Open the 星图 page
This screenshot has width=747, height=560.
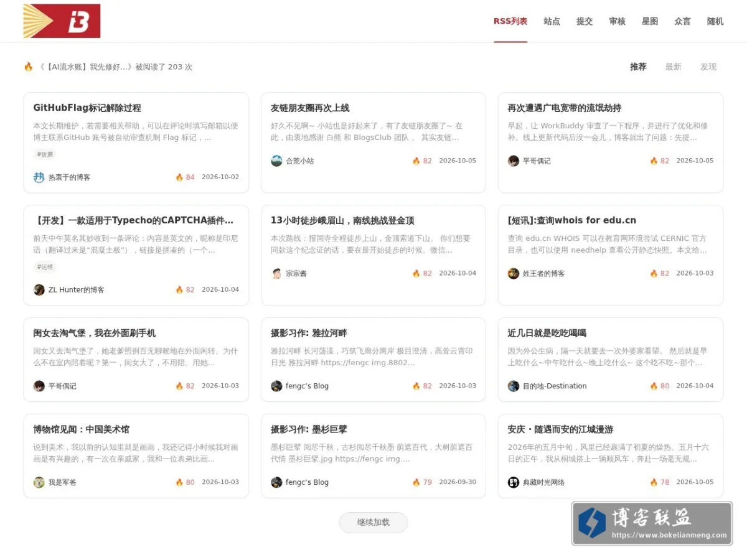point(650,21)
